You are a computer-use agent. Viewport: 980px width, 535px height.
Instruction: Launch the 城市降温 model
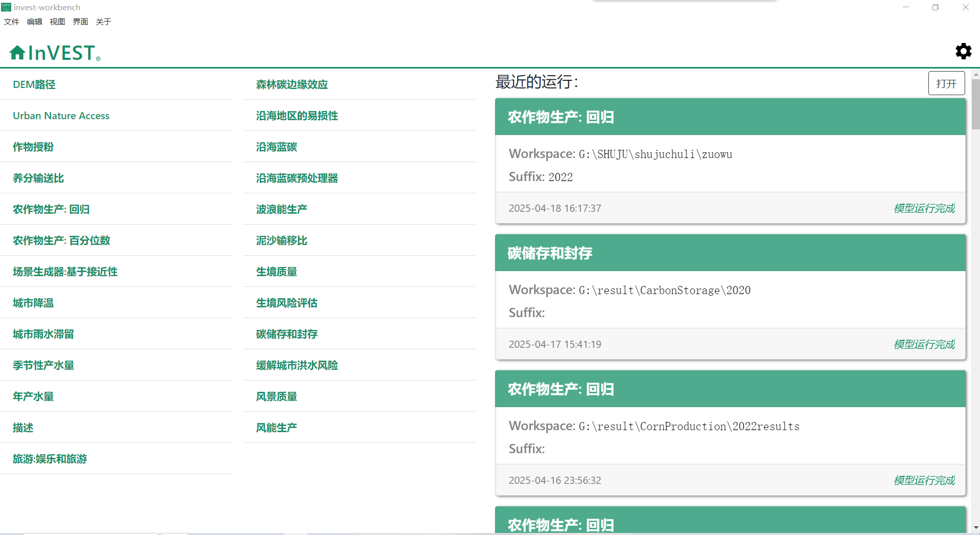click(117, 303)
